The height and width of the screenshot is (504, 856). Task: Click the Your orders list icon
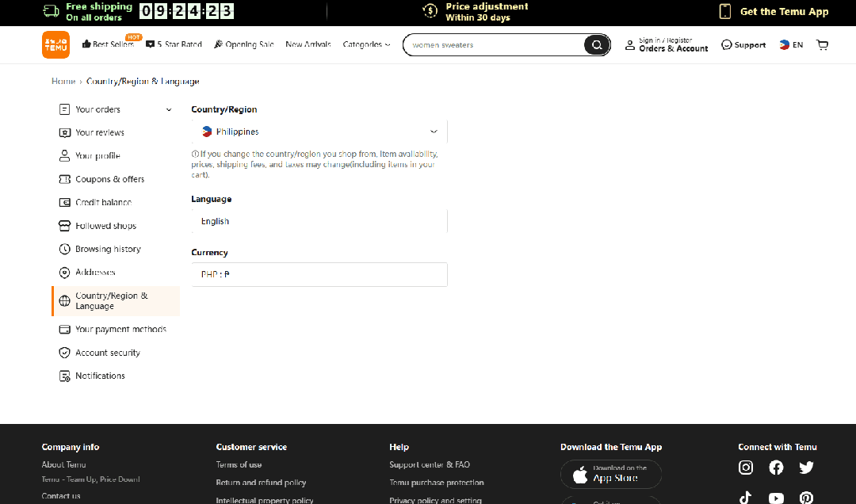click(x=64, y=109)
